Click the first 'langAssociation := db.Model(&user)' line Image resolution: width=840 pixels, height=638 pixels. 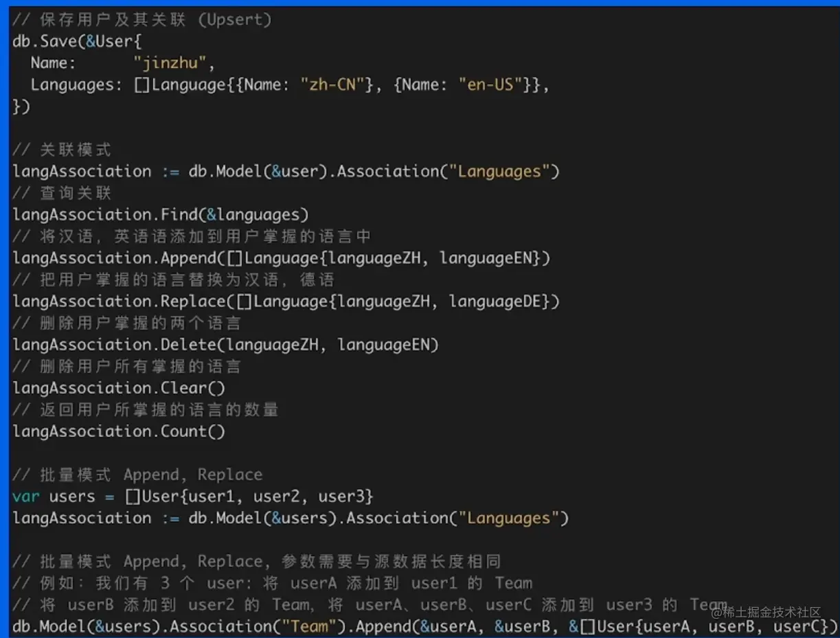click(x=286, y=172)
